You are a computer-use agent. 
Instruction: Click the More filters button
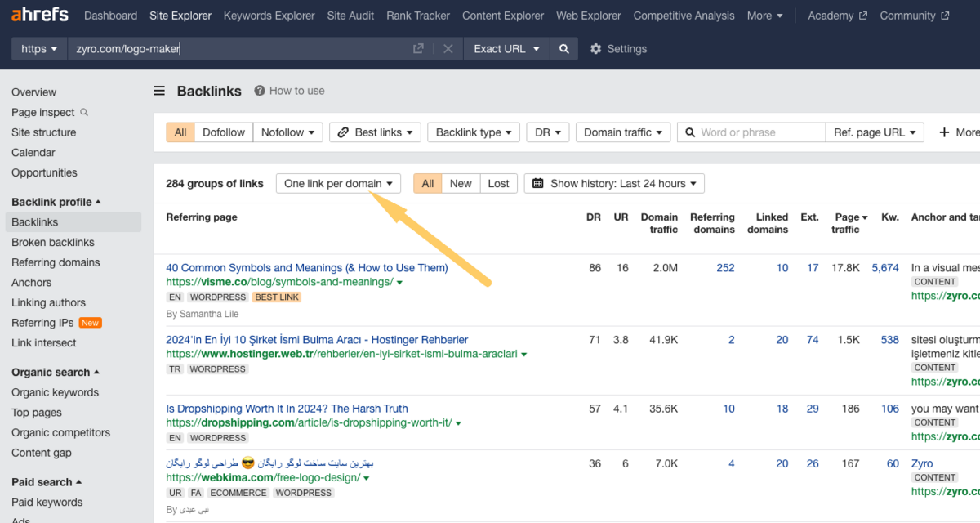pos(958,132)
